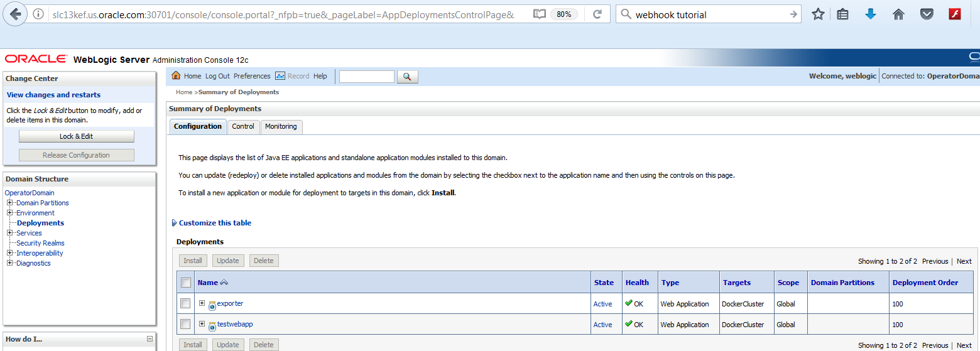
Task: Expand the exporter deployment row
Action: tap(202, 303)
